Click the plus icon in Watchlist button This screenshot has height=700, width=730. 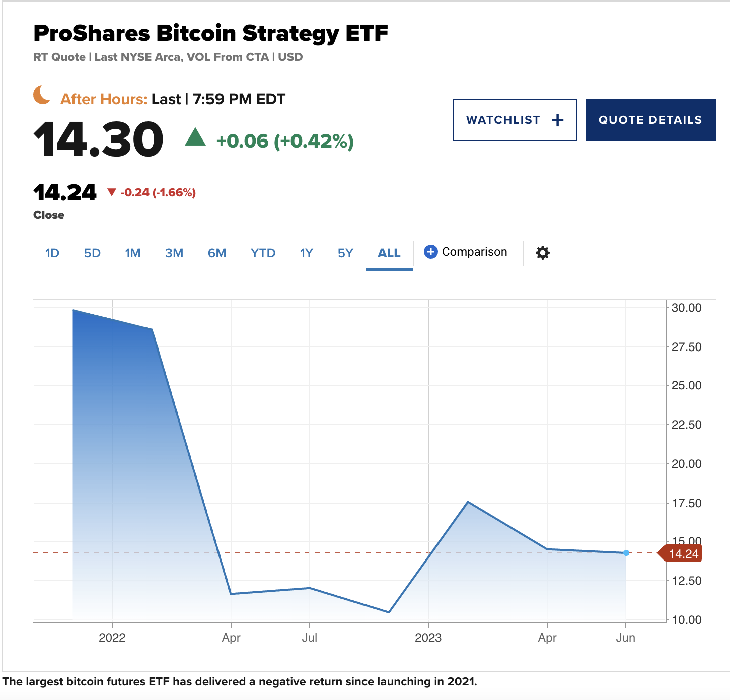click(557, 120)
